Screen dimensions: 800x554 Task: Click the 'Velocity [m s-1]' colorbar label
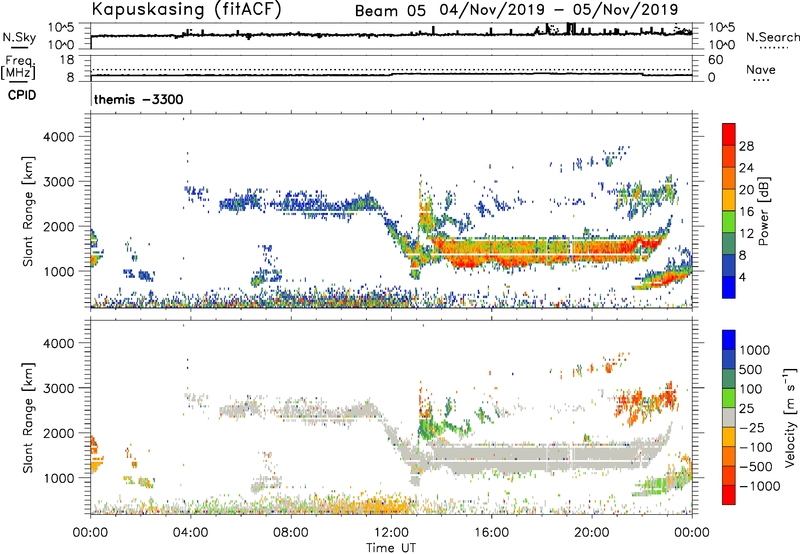[x=790, y=417]
